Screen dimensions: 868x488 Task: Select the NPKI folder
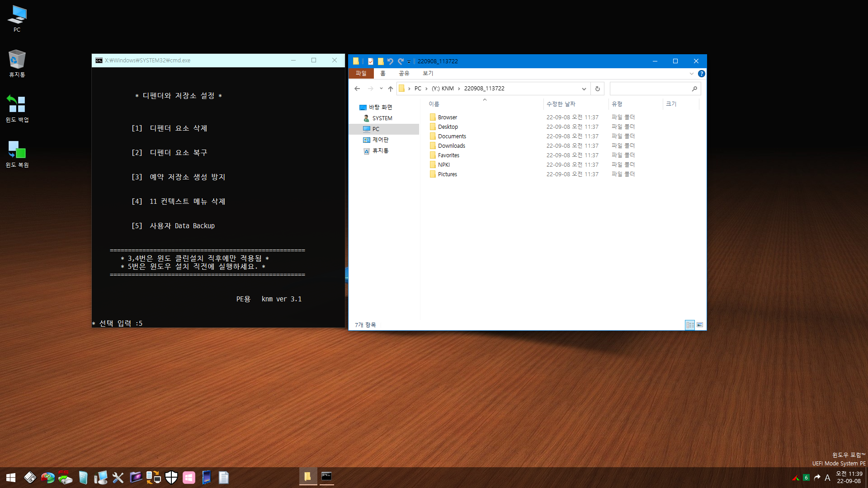[443, 165]
